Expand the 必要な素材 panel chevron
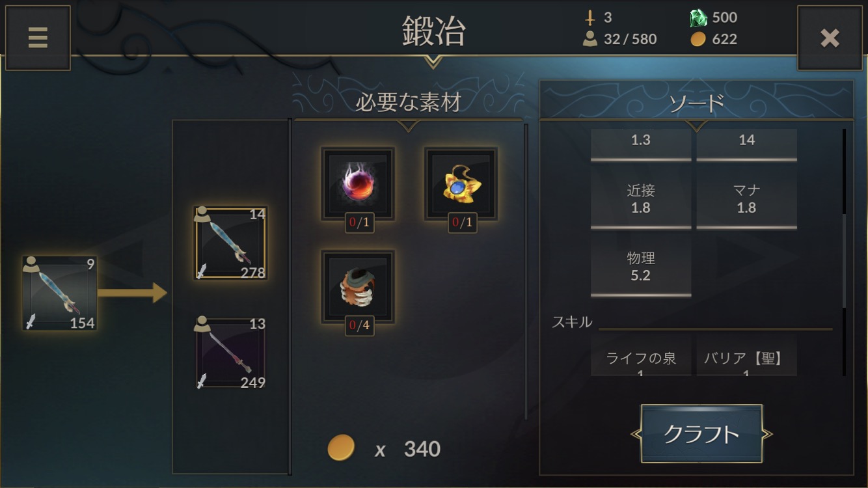 (408, 125)
